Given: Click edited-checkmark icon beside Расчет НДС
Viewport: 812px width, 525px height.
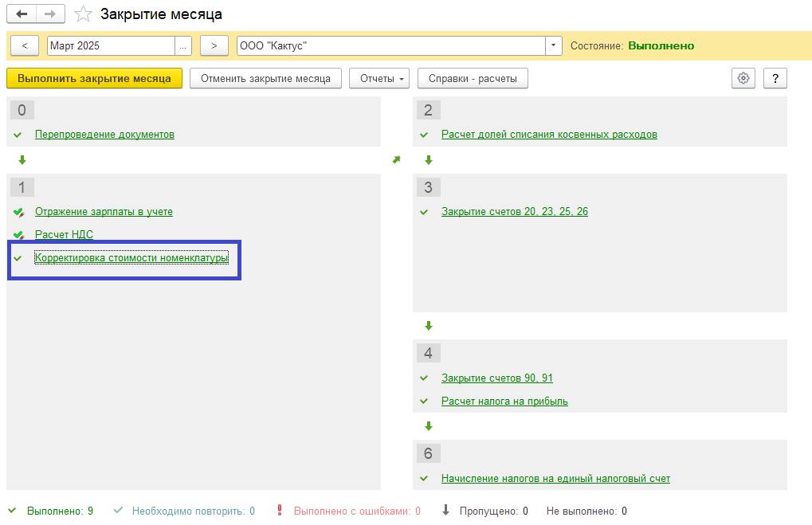Looking at the screenshot, I should point(18,234).
